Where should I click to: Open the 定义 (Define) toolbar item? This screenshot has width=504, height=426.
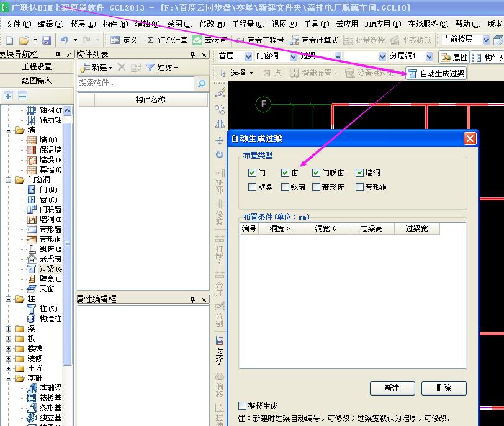point(124,40)
